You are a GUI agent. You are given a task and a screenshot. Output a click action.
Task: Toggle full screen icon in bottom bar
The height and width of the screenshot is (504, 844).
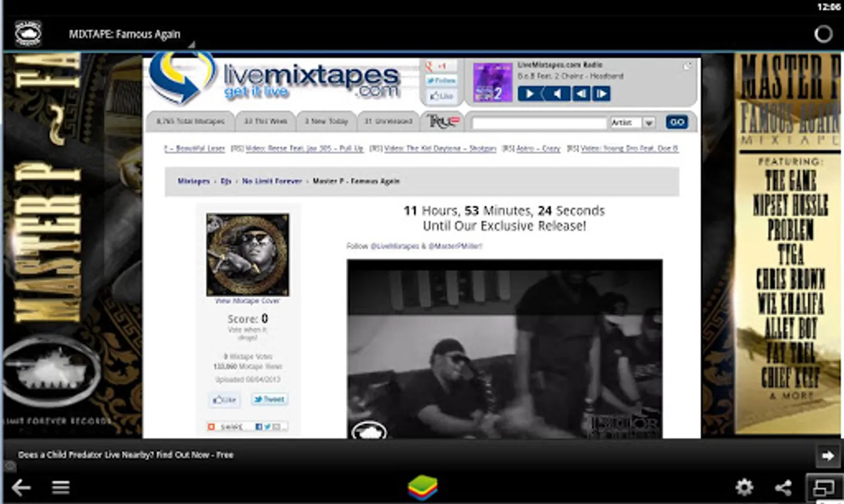[823, 488]
